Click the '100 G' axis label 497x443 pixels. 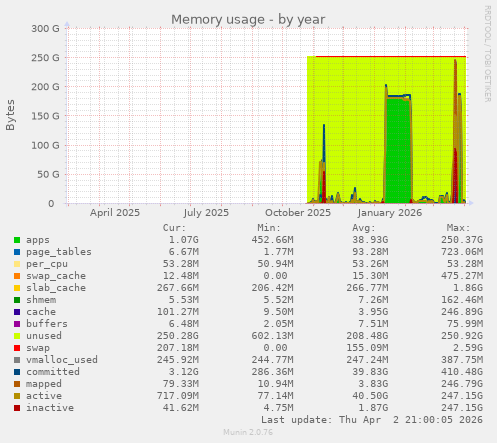tap(45, 145)
